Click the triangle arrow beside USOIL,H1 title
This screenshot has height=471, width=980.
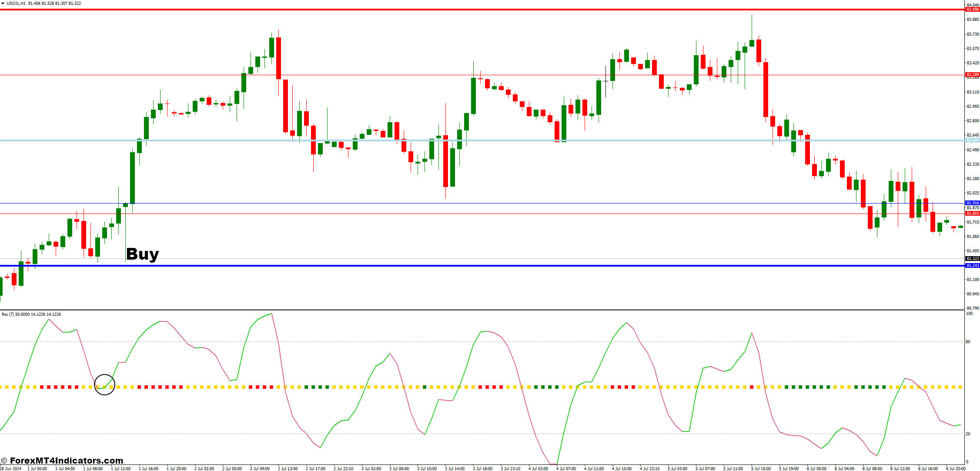point(3,3)
